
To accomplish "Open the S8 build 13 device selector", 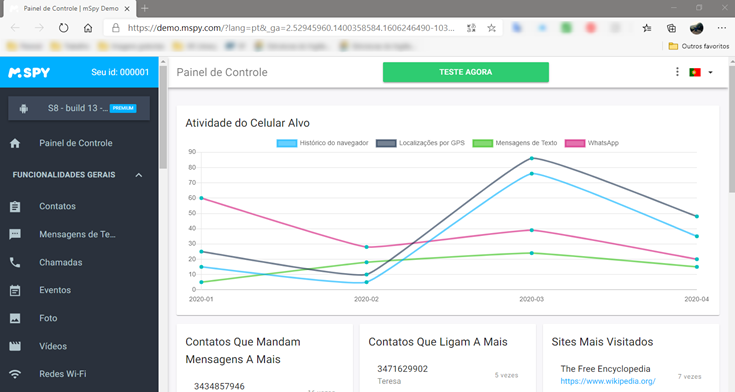I will (79, 108).
